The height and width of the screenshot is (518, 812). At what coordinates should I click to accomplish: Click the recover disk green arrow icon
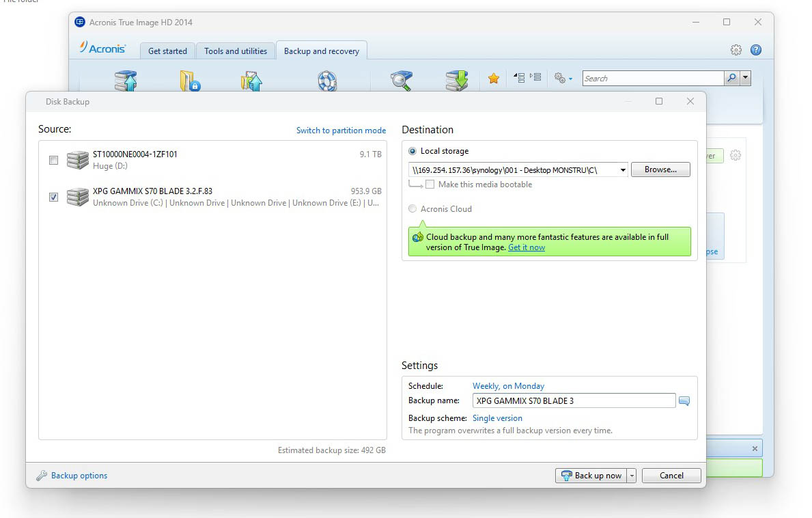pos(457,81)
